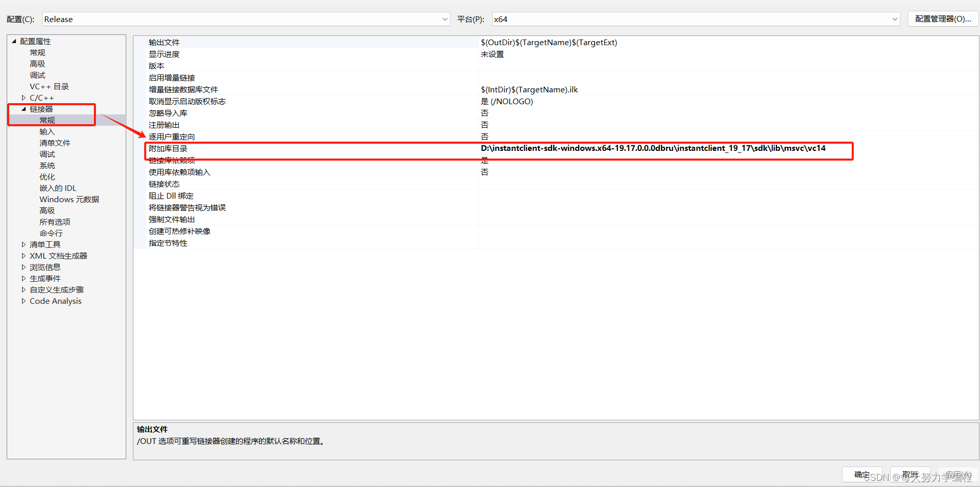The height and width of the screenshot is (487, 980).
Task: Select 输入 under the 链接器 section
Action: [x=47, y=131]
